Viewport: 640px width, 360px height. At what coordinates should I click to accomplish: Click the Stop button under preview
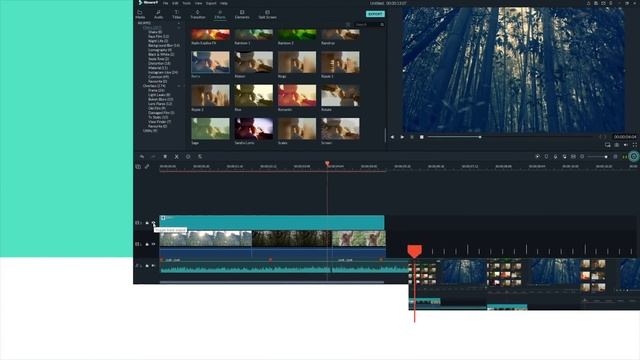click(x=422, y=137)
